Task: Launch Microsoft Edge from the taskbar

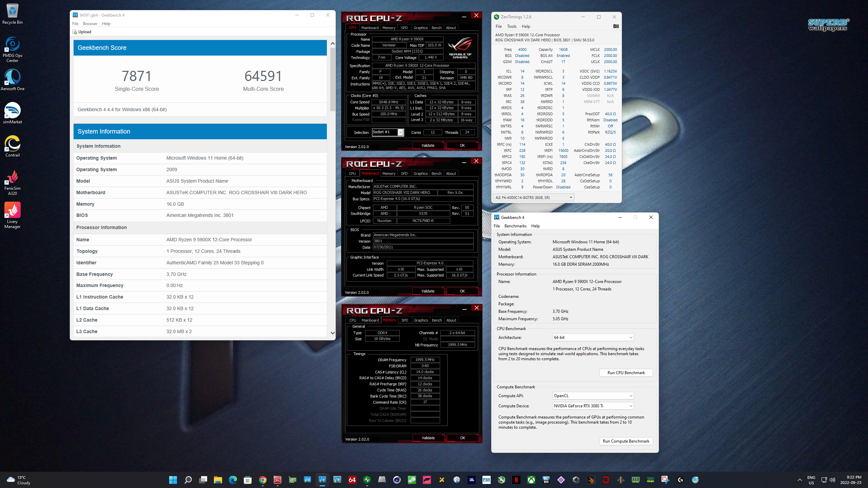Action: click(x=233, y=480)
